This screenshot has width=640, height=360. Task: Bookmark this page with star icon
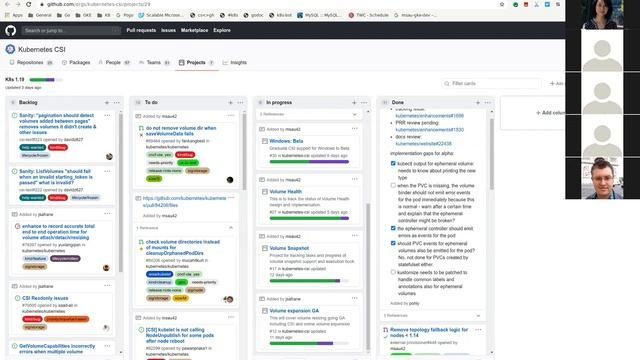click(502, 4)
